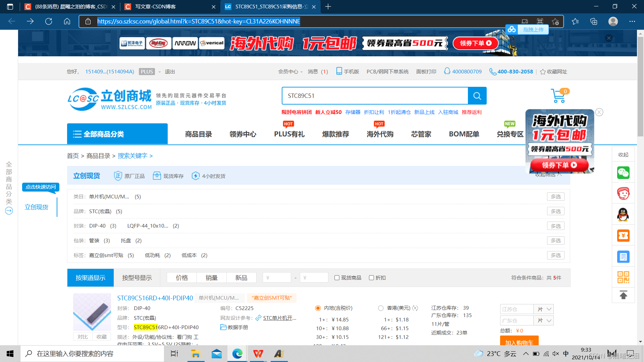Open the shopping cart icon

click(558, 96)
